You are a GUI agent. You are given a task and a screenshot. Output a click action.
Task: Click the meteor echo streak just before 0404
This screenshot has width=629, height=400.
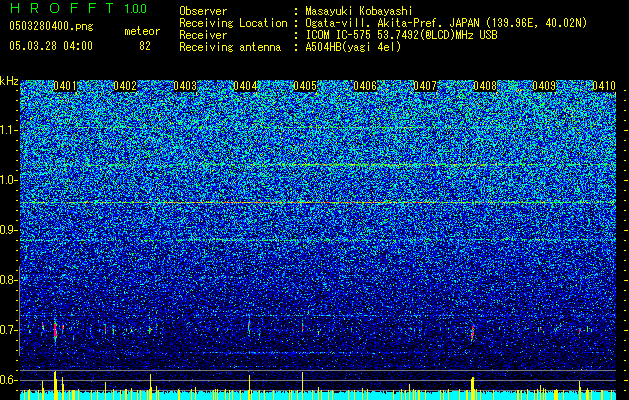[249, 324]
